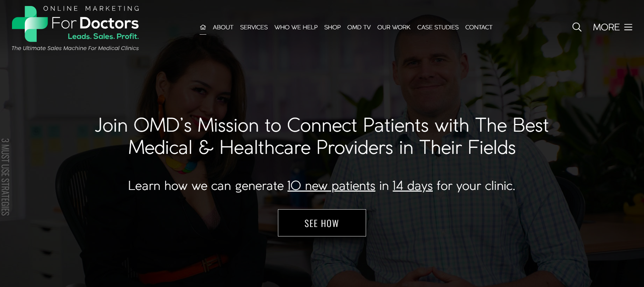Viewport: 644px width, 287px height.
Task: Open the search magnifier icon
Action: (577, 27)
